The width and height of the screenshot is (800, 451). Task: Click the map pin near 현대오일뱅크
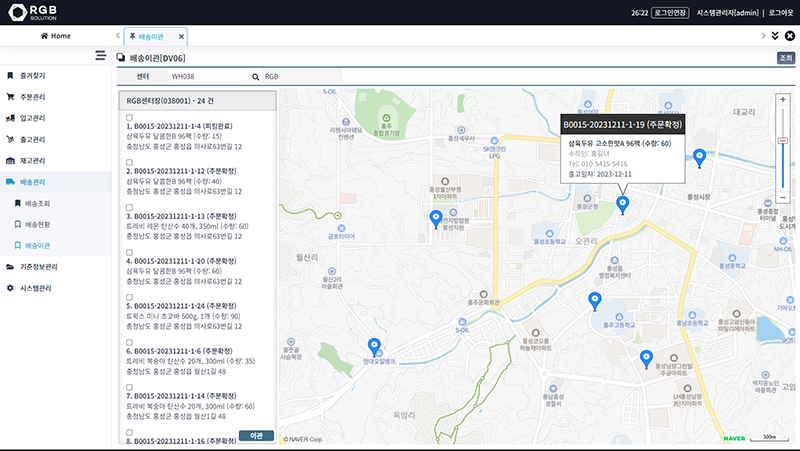tap(375, 347)
